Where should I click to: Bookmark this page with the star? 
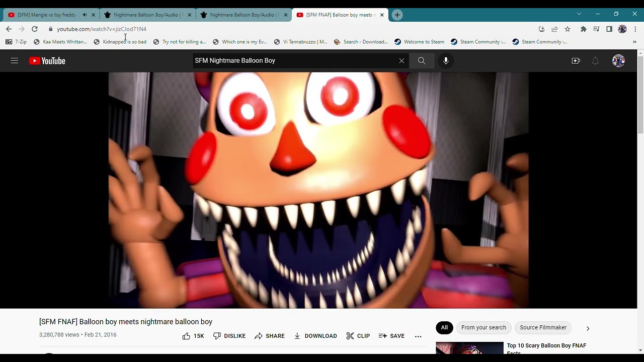tap(568, 29)
